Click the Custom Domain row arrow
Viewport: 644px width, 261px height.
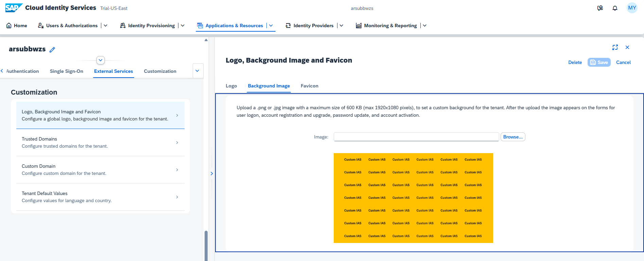[x=177, y=170]
